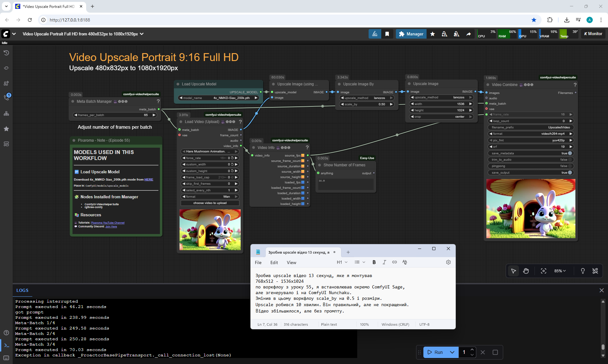Click the bookmark icon in top toolbar
608x364 pixels.
coord(387,34)
